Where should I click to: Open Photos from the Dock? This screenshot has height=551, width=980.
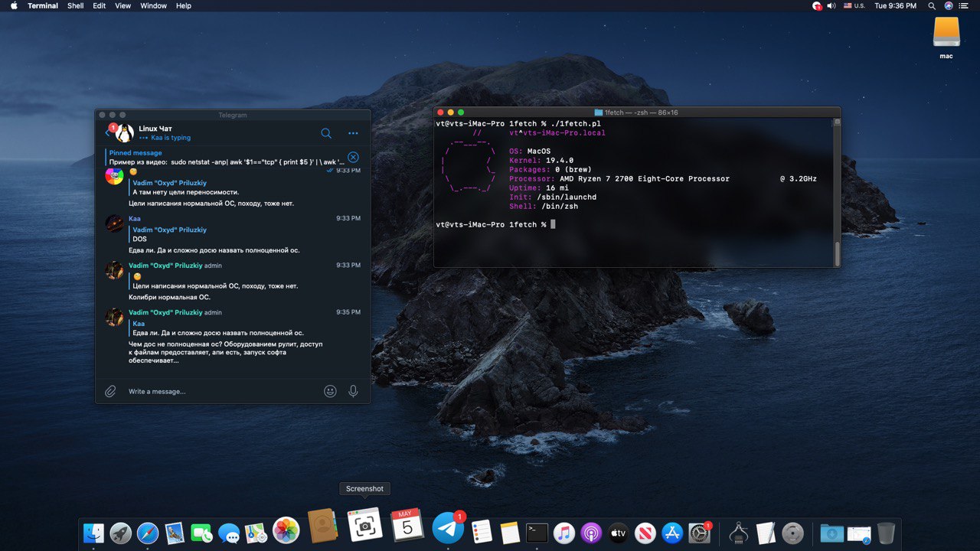click(286, 530)
